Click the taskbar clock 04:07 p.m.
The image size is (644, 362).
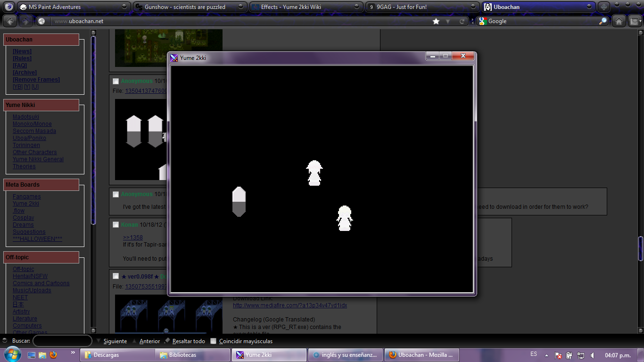[x=618, y=355]
